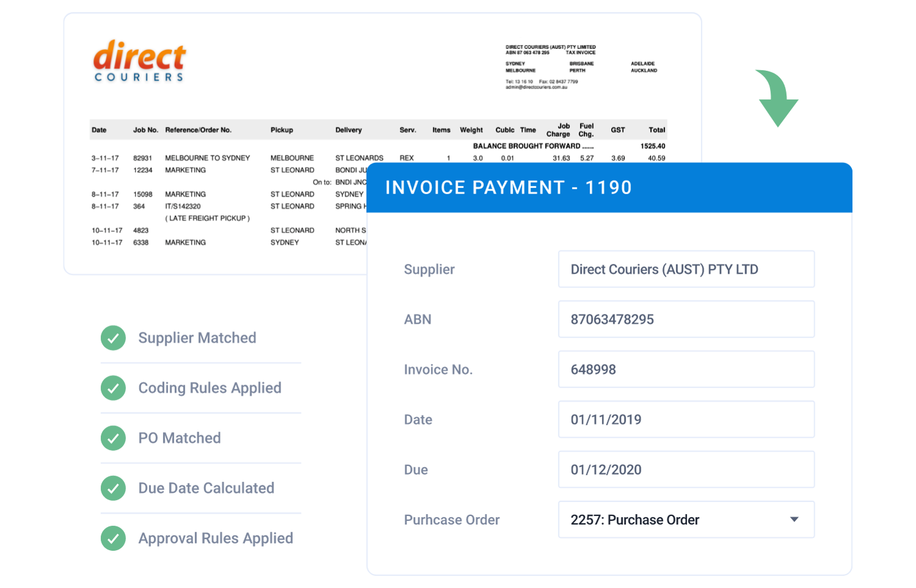Click the Supplier Matched green check icon
This screenshot has width=916, height=588.
coord(113,338)
